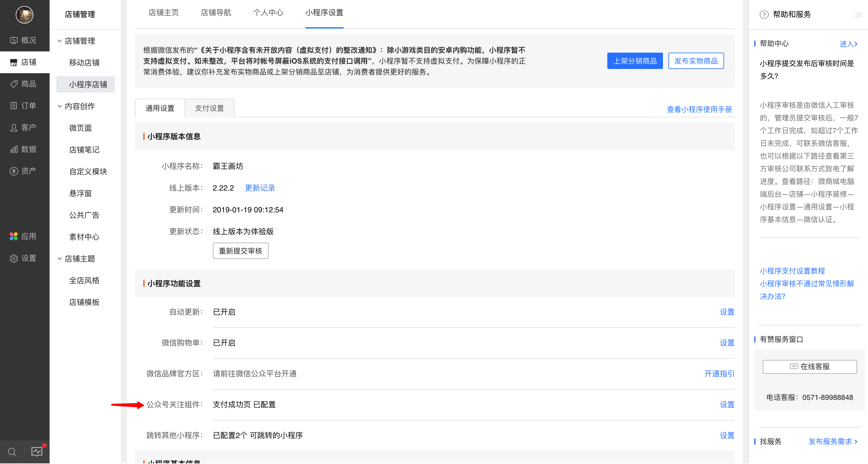Click the 小程序提交发布后审核时间是多久 question
This screenshot has height=464, width=868.
point(807,70)
